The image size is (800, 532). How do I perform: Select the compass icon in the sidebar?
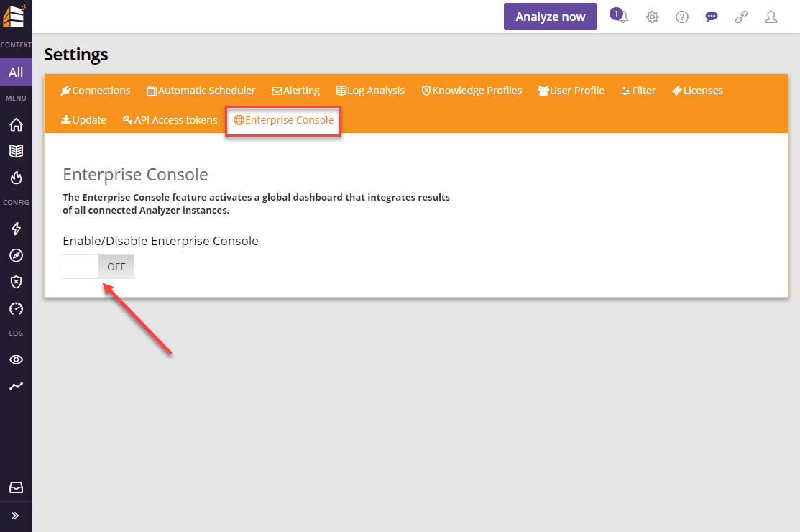pyautogui.click(x=16, y=255)
